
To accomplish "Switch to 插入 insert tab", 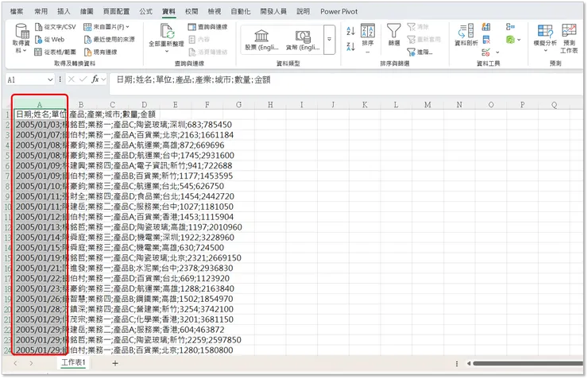I will [x=64, y=11].
